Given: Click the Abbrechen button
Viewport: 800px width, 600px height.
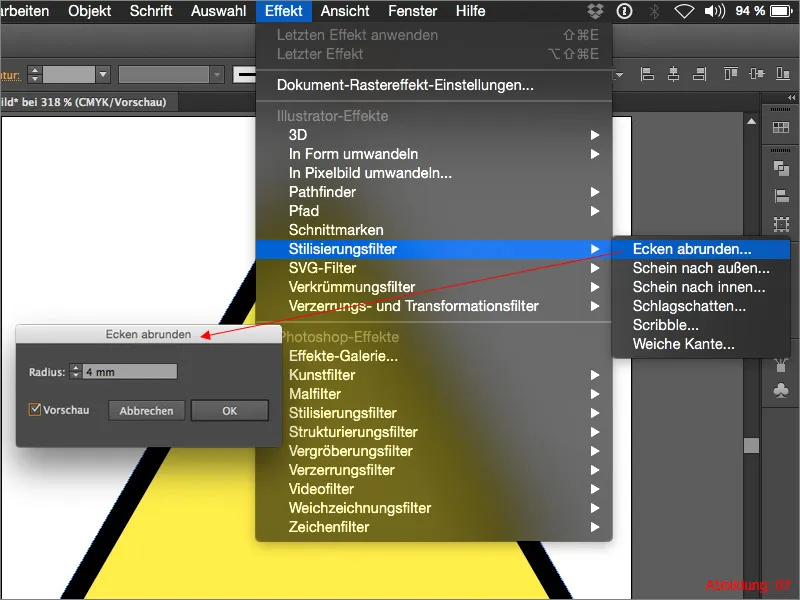Looking at the screenshot, I should pos(146,411).
